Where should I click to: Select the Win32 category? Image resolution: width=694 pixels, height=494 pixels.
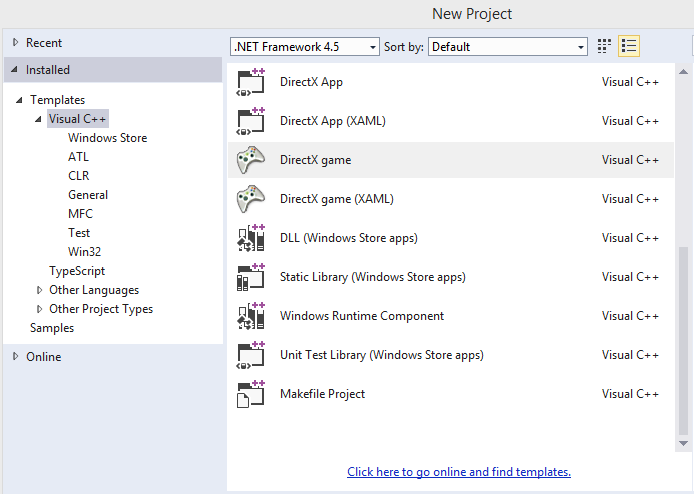84,252
